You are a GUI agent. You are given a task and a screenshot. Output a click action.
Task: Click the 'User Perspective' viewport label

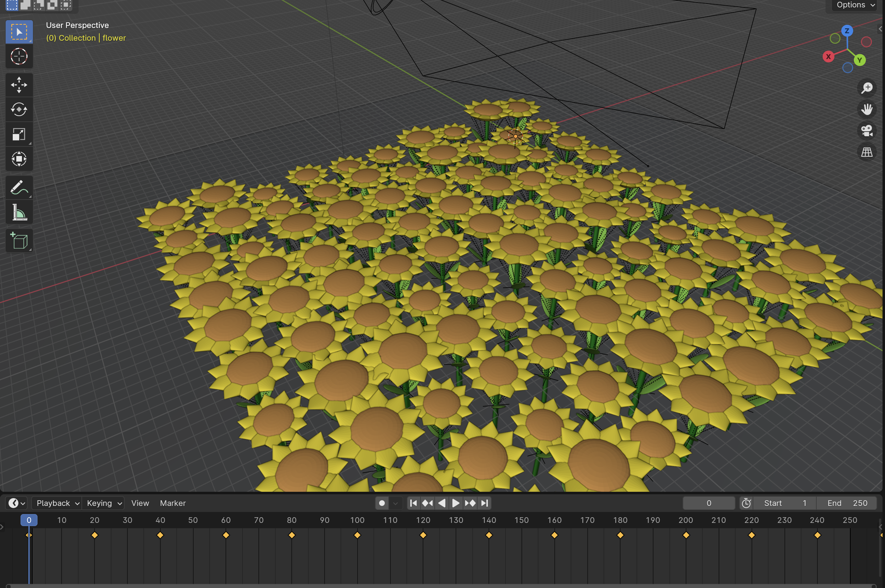coord(77,25)
